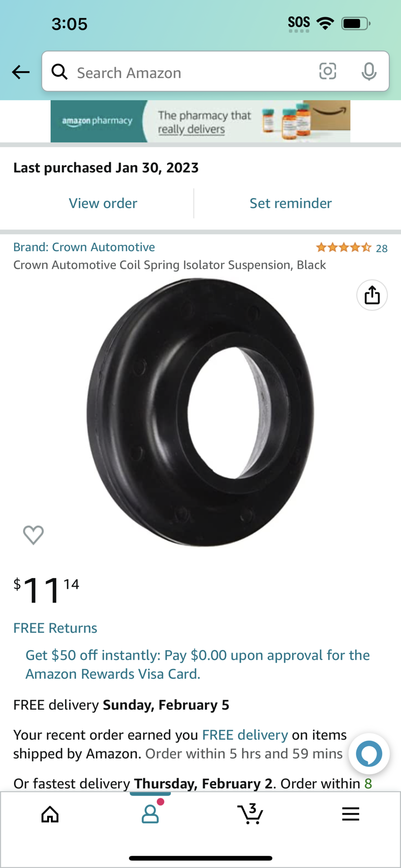Share this product via share icon
Image resolution: width=401 pixels, height=868 pixels.
click(372, 295)
